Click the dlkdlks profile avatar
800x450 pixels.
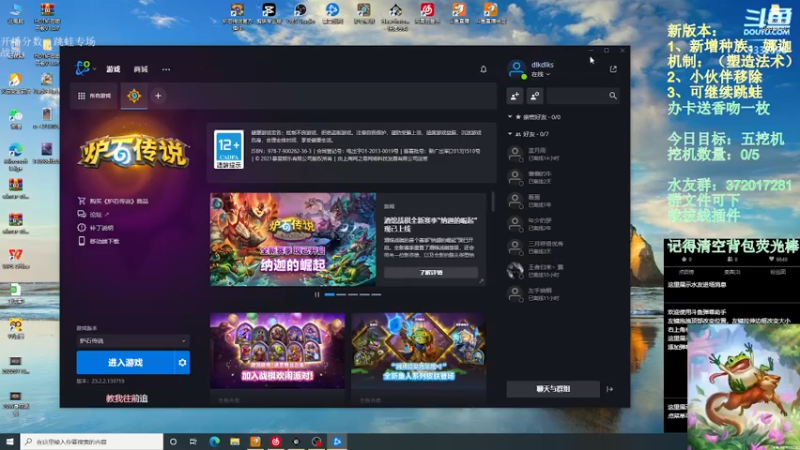[x=516, y=69]
